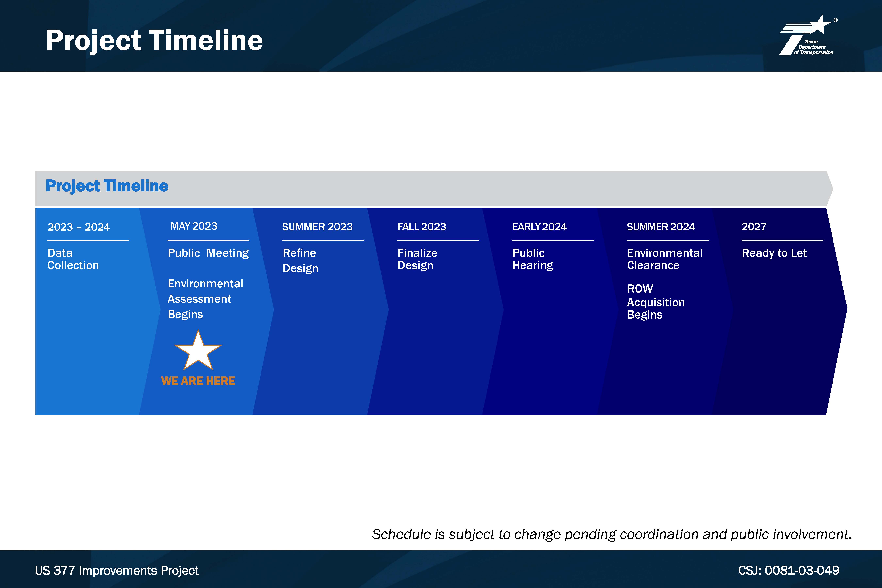Click the schedule subject to change disclaimer
The image size is (882, 588).
pos(612,534)
